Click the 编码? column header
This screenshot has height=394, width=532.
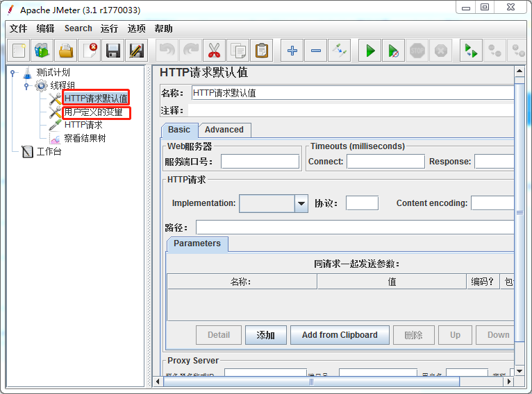pyautogui.click(x=483, y=282)
